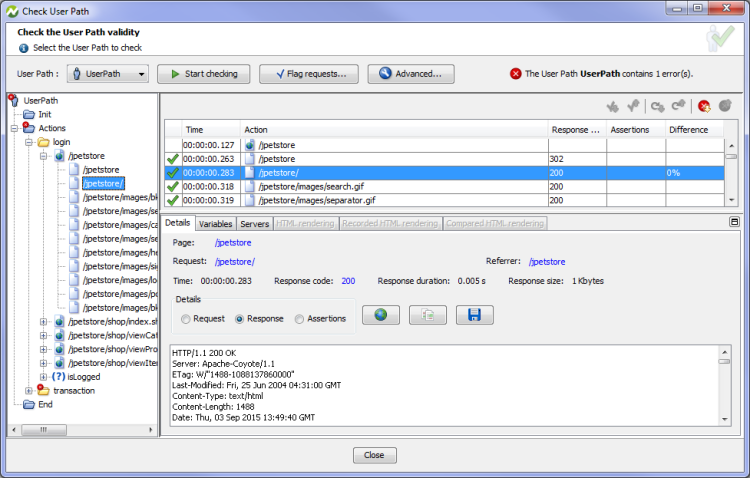Click the maximize panel icon beside the tabs
The width and height of the screenshot is (750, 478).
(735, 222)
